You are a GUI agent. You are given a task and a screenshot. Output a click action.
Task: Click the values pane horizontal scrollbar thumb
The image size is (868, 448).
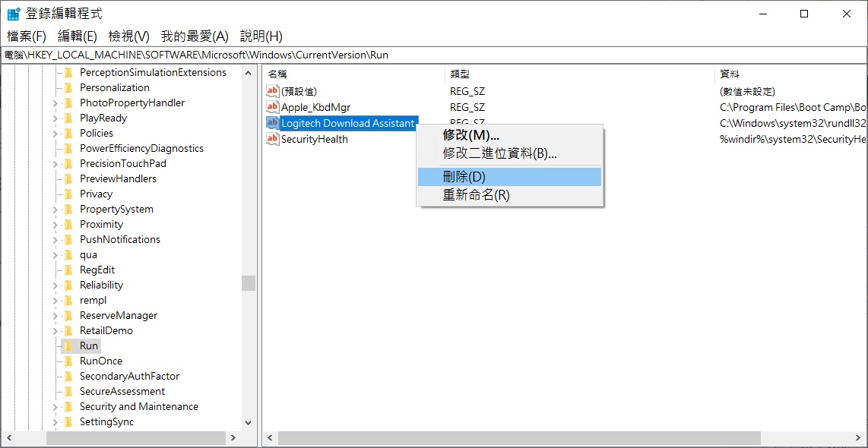coord(521,438)
